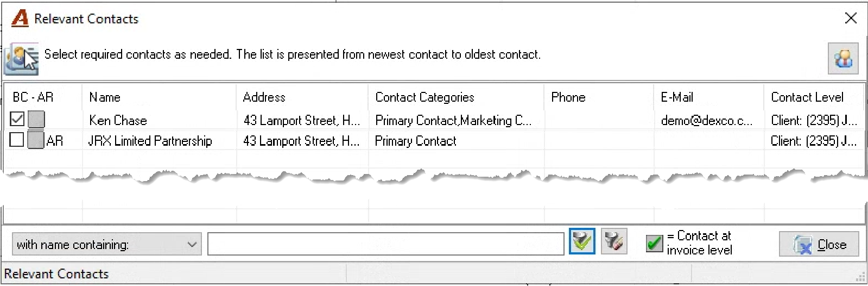
Task: Click the contact selection icon at top left
Action: click(22, 59)
